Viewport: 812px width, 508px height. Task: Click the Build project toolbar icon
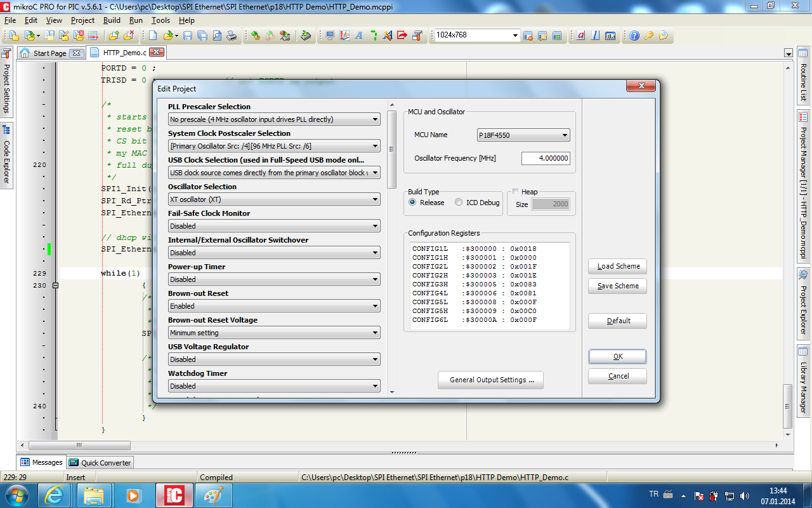[x=255, y=36]
